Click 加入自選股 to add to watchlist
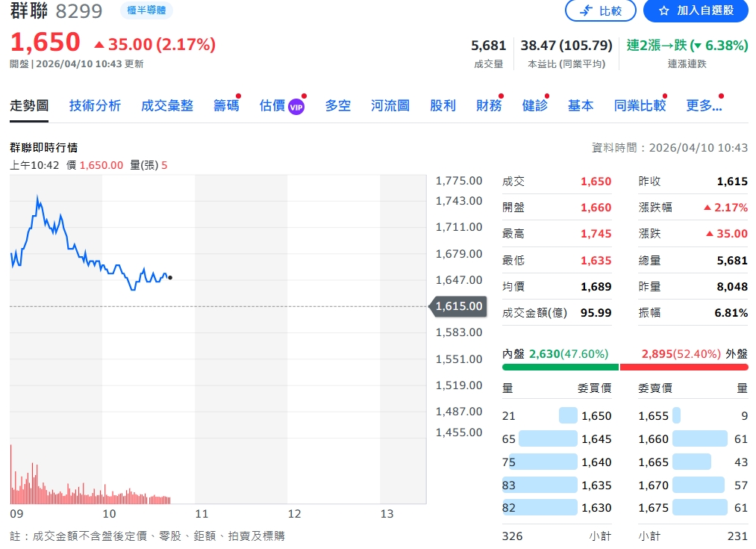Screen dimensions: 756x549 696,10
